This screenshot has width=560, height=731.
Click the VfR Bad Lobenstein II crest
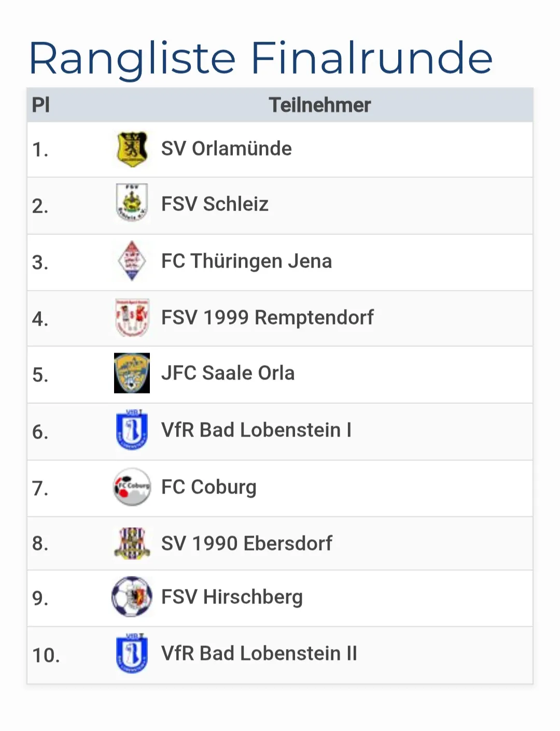click(132, 653)
